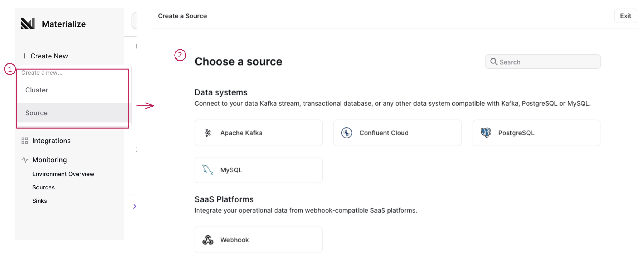
Task: Open Environment Overview under Monitoring
Action: click(x=63, y=174)
